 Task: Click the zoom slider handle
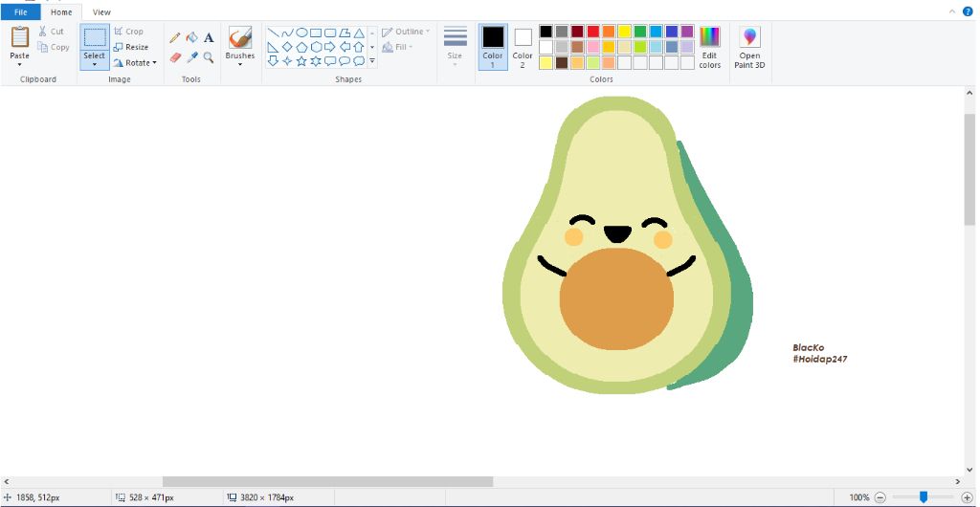[x=924, y=497]
